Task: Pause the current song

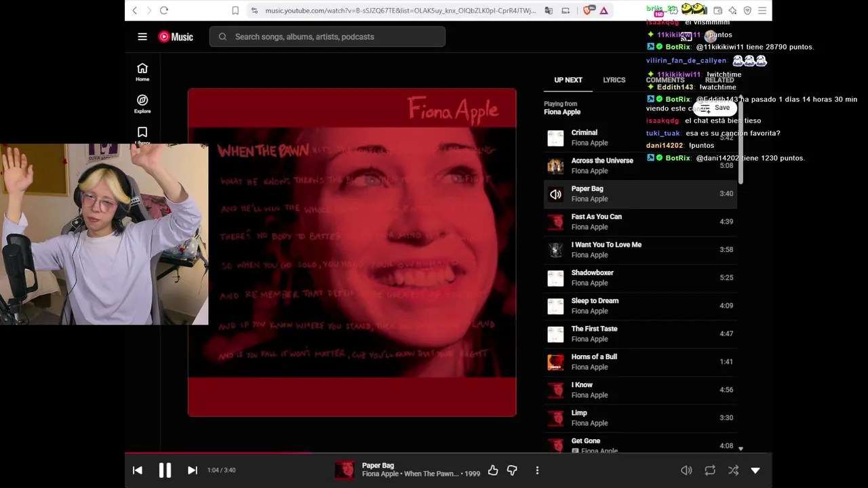Action: click(165, 470)
